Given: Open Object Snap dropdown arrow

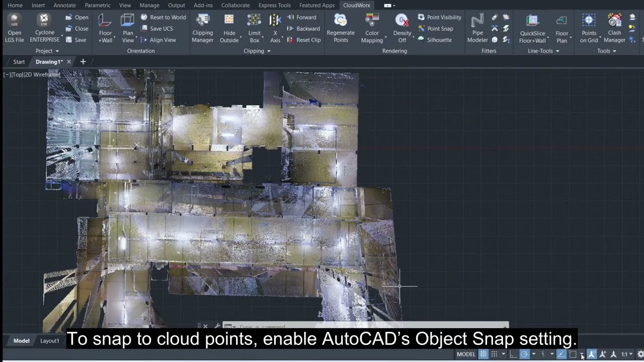Looking at the screenshot, I should click(x=582, y=354).
